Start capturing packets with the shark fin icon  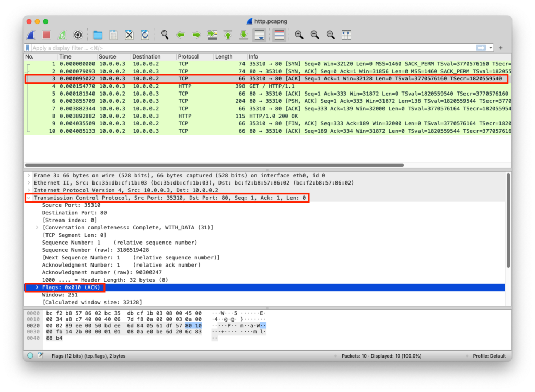pyautogui.click(x=31, y=35)
